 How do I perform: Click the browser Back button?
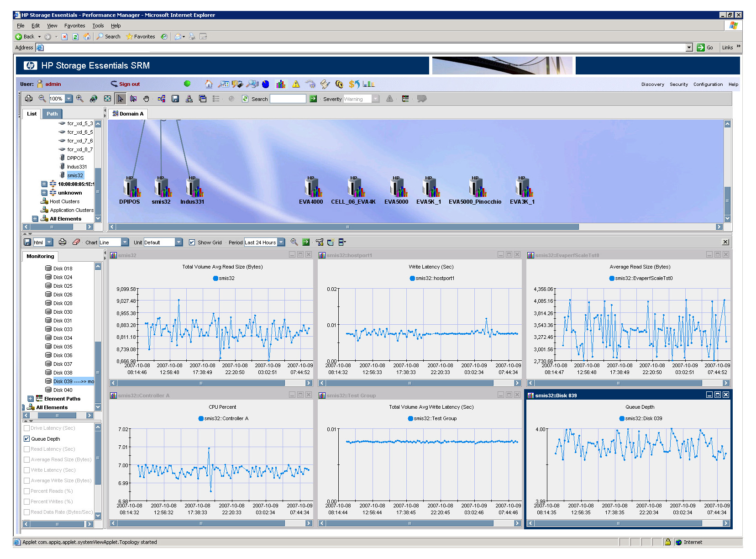25,37
